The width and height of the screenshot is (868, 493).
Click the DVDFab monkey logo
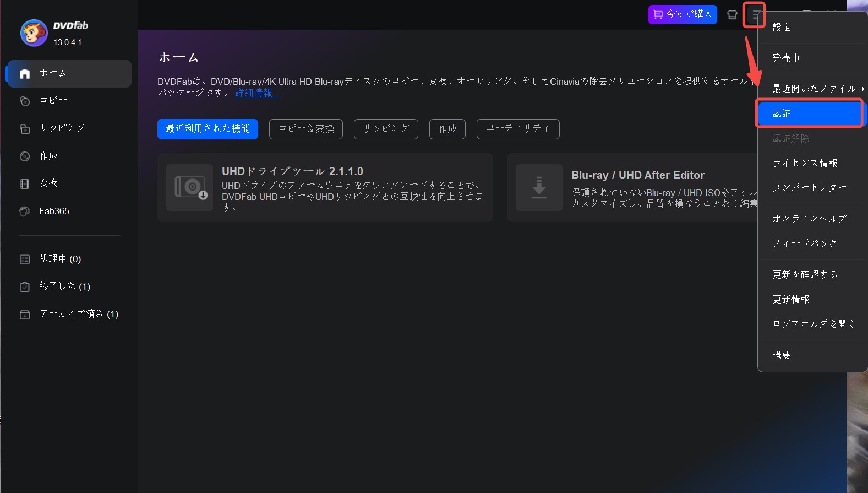[34, 33]
